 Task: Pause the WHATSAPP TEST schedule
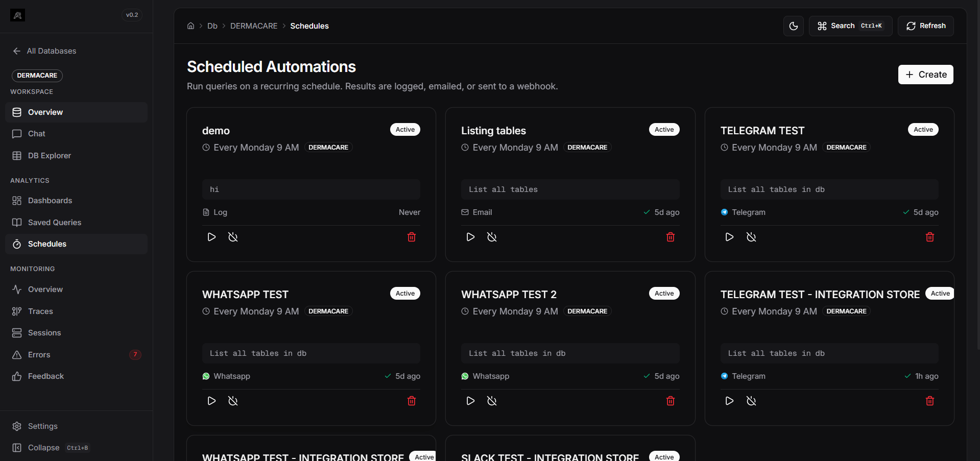tap(233, 401)
